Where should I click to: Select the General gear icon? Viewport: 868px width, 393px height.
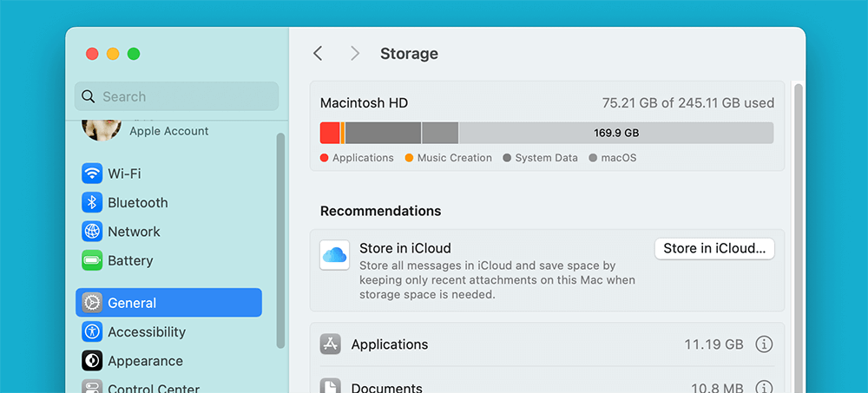point(92,303)
